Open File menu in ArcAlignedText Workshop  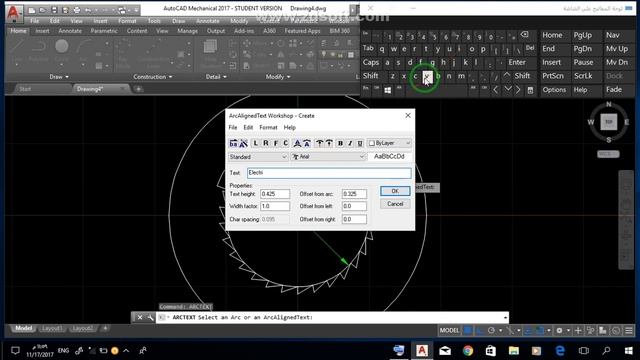(233, 127)
